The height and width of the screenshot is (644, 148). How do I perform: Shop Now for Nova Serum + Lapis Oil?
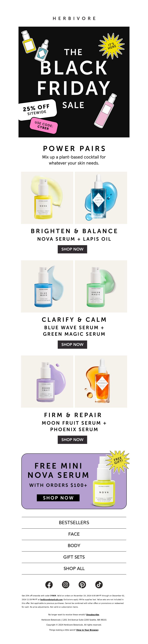pyautogui.click(x=73, y=249)
